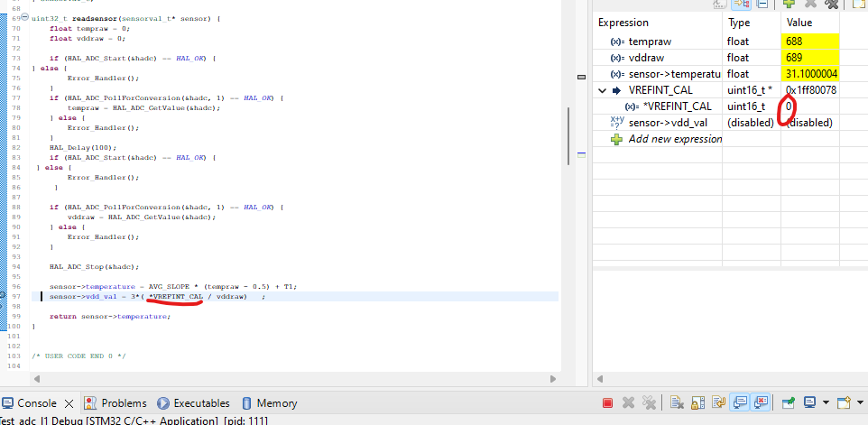The image size is (868, 425).
Task: Toggle Scroll Lock in console toolbar
Action: coord(697,402)
